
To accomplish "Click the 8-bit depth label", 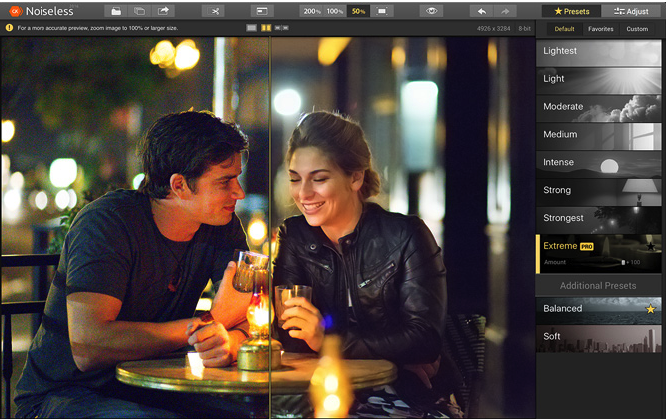I will [x=524, y=28].
